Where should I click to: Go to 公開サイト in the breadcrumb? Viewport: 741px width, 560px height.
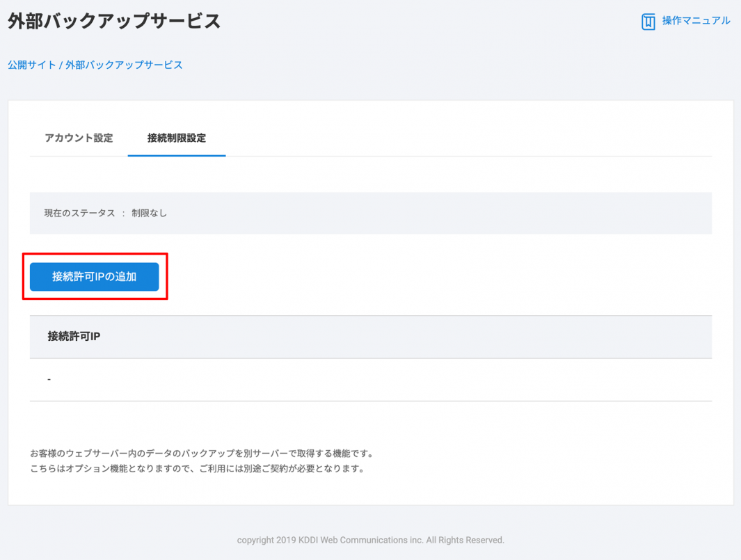[x=31, y=65]
